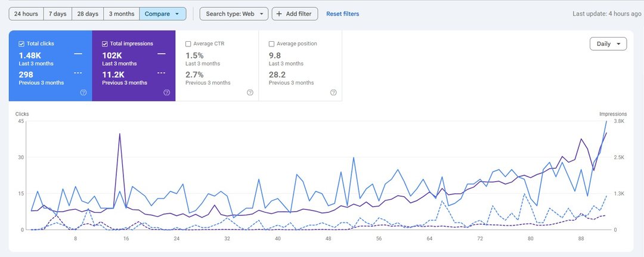Uncheck the Total clicks checkbox
Image resolution: width=644 pixels, height=257 pixels.
tap(21, 44)
